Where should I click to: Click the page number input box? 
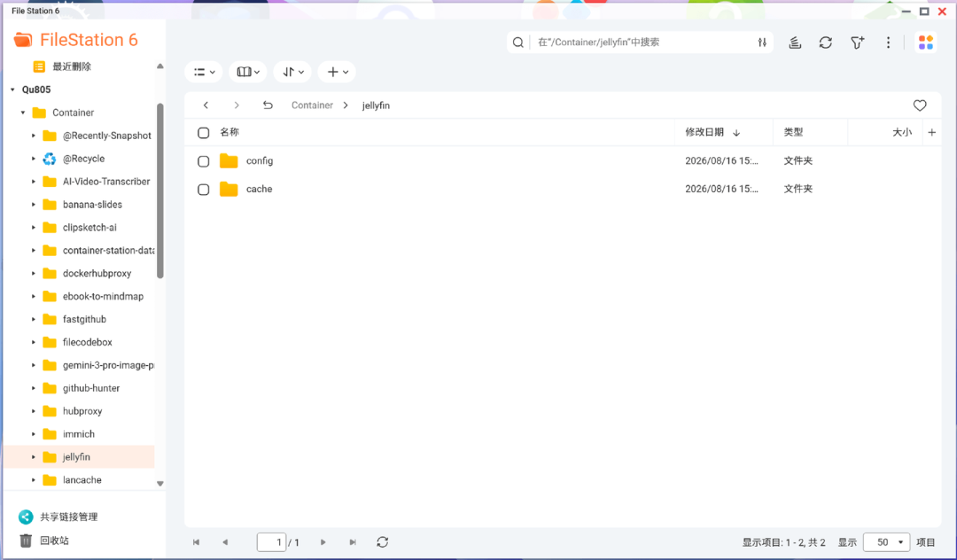click(x=272, y=541)
